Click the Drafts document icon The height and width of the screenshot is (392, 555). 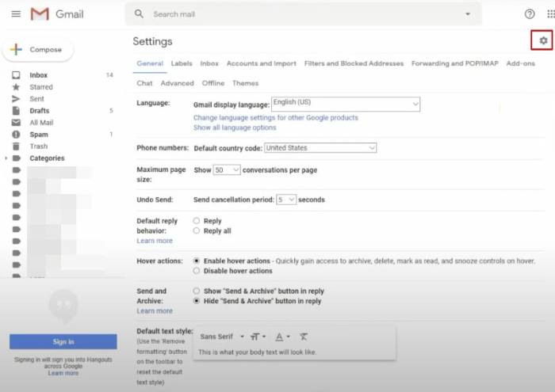(x=16, y=111)
